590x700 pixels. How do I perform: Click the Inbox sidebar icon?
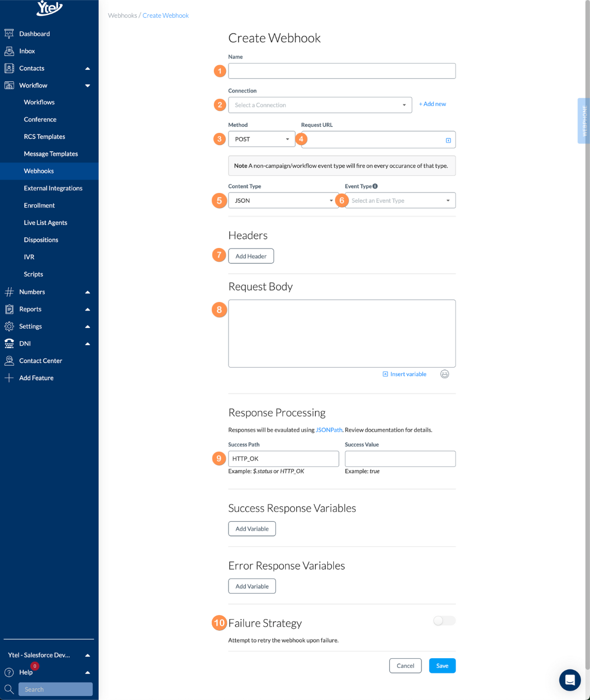click(9, 51)
